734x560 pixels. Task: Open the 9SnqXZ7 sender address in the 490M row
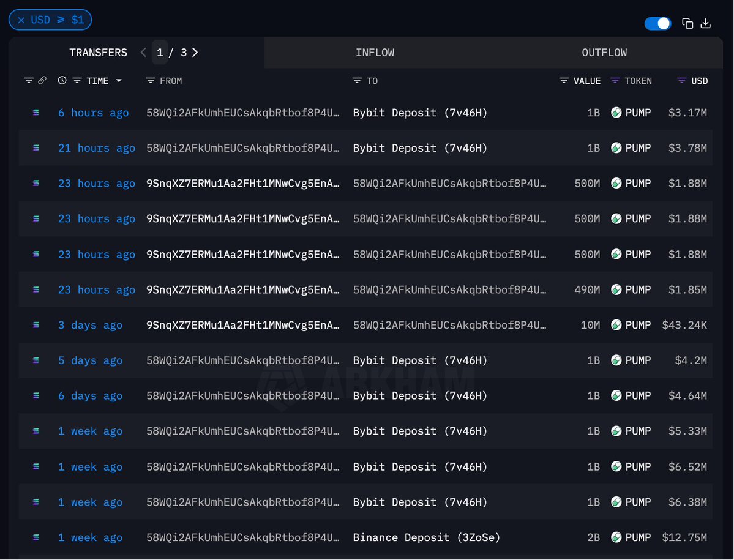(x=243, y=290)
